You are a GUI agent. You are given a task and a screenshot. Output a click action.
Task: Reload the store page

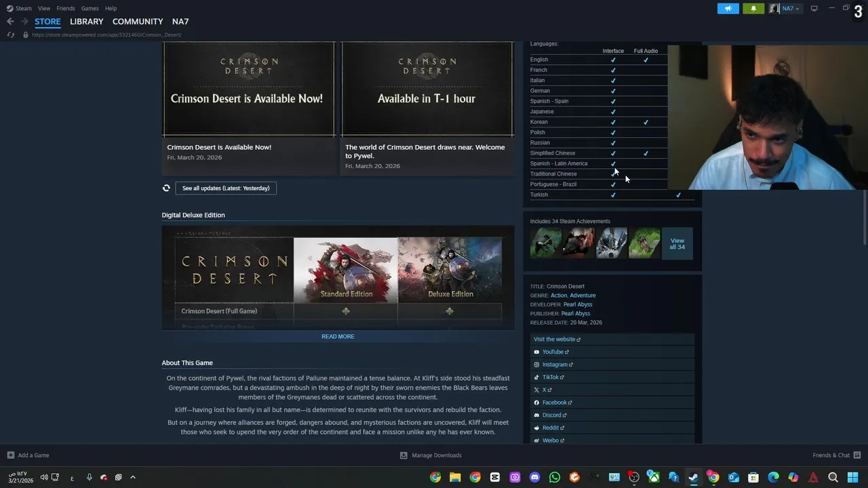coord(10,35)
